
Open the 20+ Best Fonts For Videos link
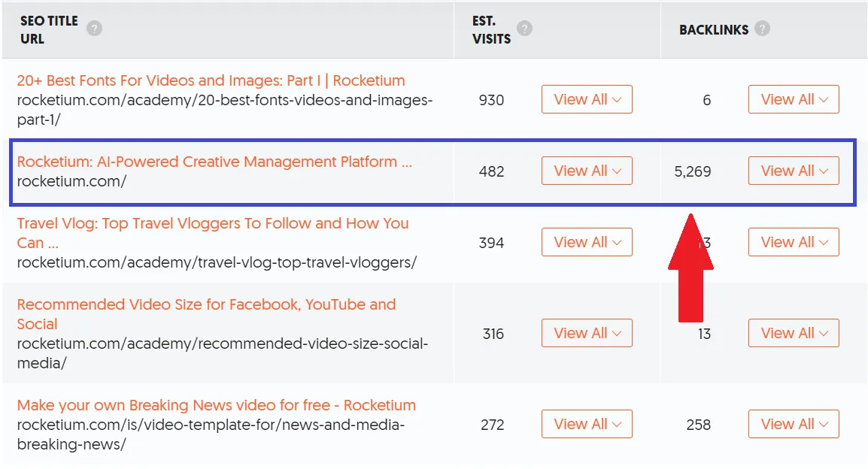click(211, 80)
